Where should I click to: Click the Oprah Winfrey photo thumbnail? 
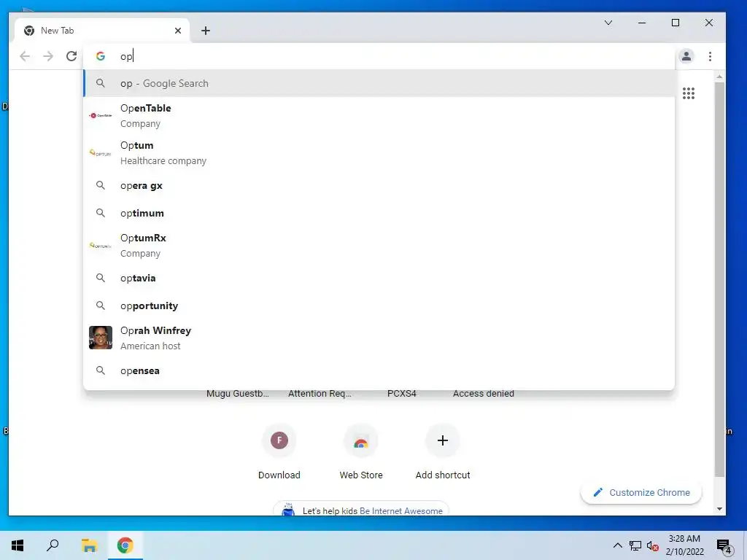coord(101,338)
